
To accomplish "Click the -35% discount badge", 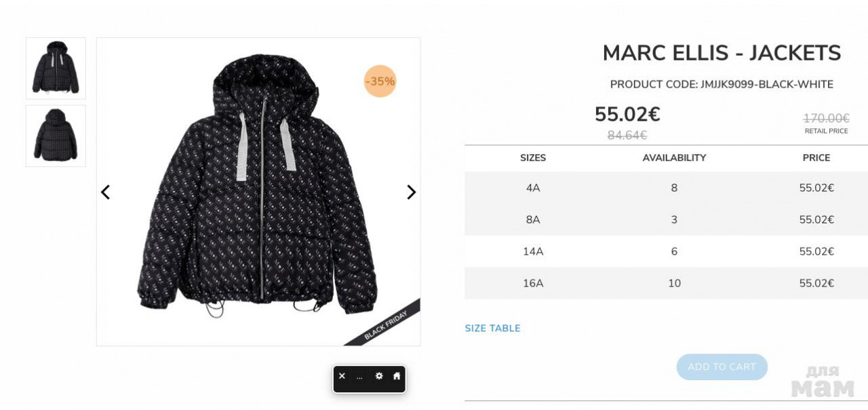I will [x=380, y=81].
